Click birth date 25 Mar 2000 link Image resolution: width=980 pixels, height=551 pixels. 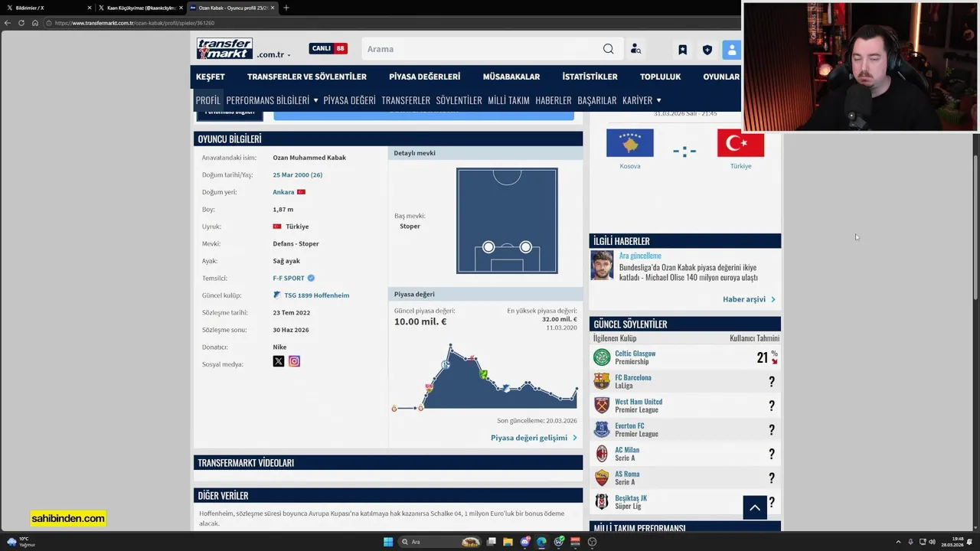point(297,174)
